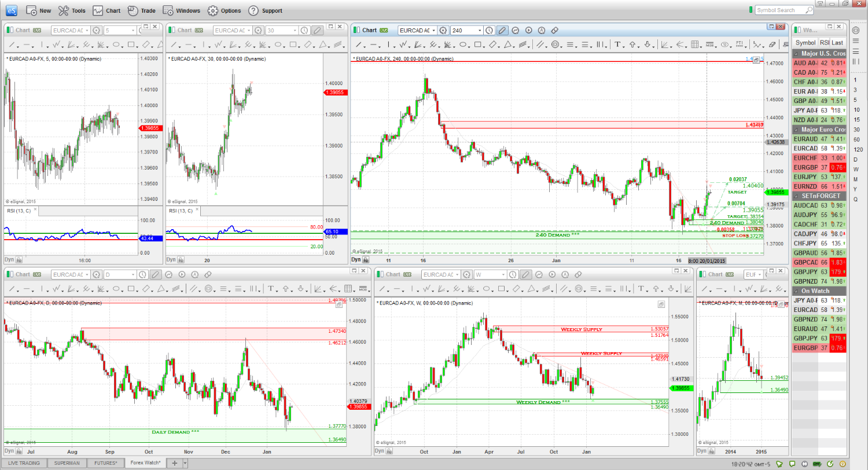Select the 120 interval shortcut

pyautogui.click(x=858, y=149)
